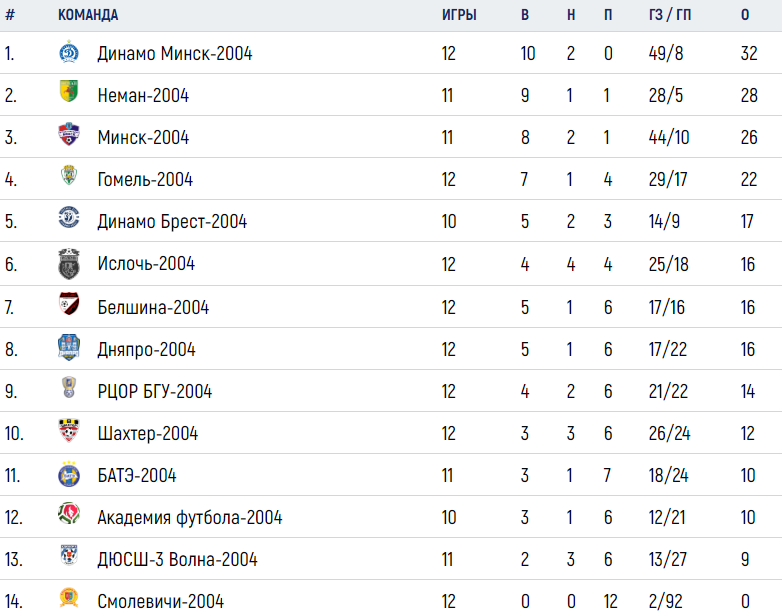Open the Академия футбола-2004 team page

click(x=190, y=518)
